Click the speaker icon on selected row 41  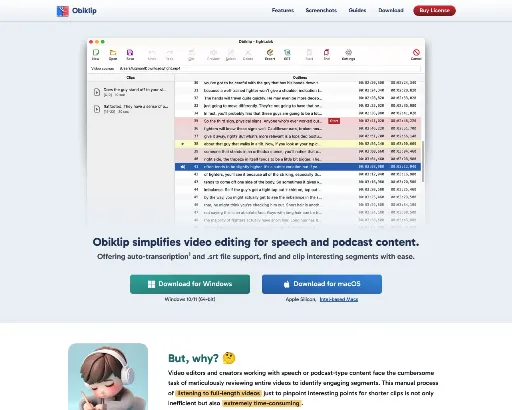tap(183, 167)
